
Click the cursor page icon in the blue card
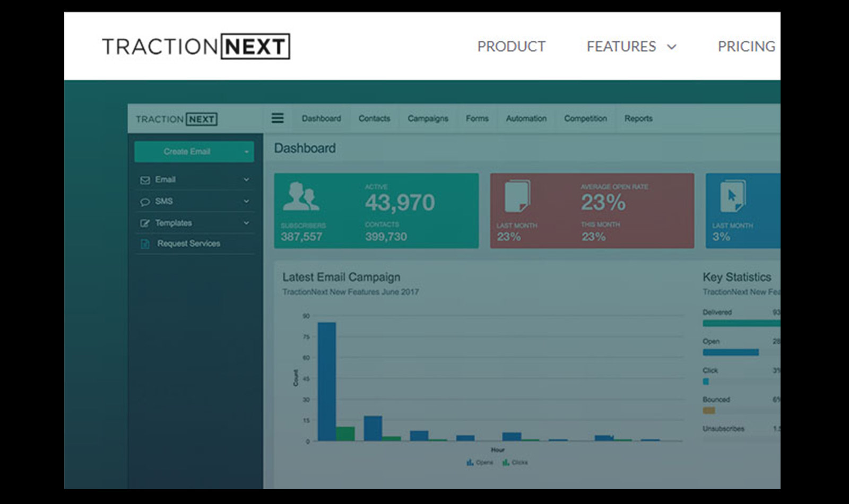click(732, 196)
